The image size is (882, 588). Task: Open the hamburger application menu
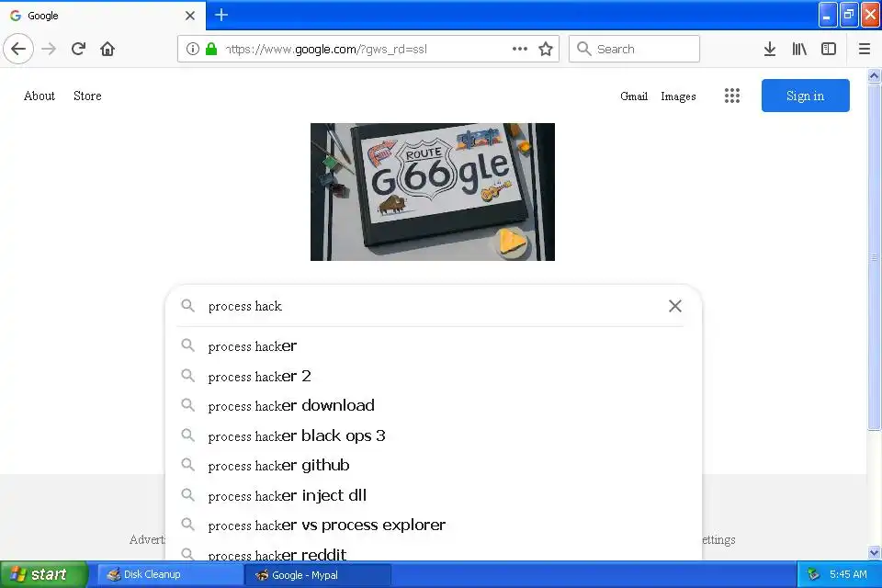[x=865, y=49]
